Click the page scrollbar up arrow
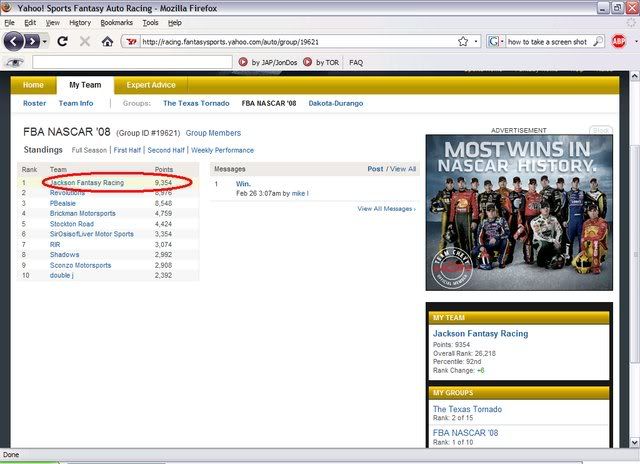This screenshot has height=464, width=640. pyautogui.click(x=634, y=76)
